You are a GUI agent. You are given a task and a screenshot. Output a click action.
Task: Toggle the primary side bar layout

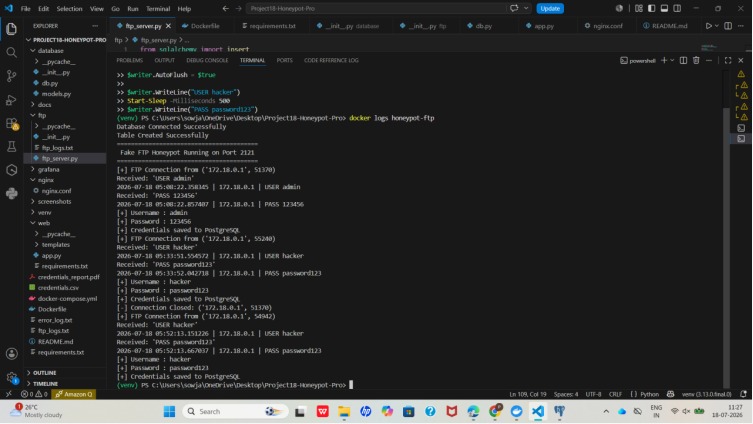click(652, 9)
